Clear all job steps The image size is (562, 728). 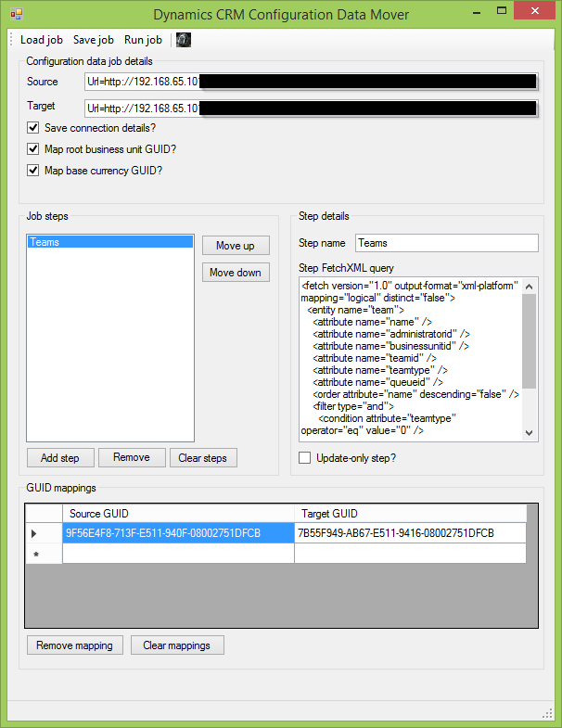click(x=203, y=458)
